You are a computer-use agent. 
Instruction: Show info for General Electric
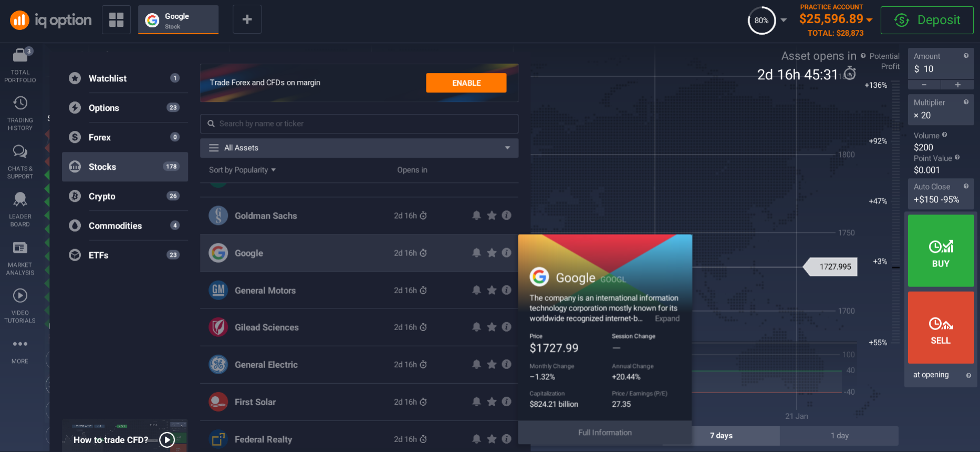(506, 364)
